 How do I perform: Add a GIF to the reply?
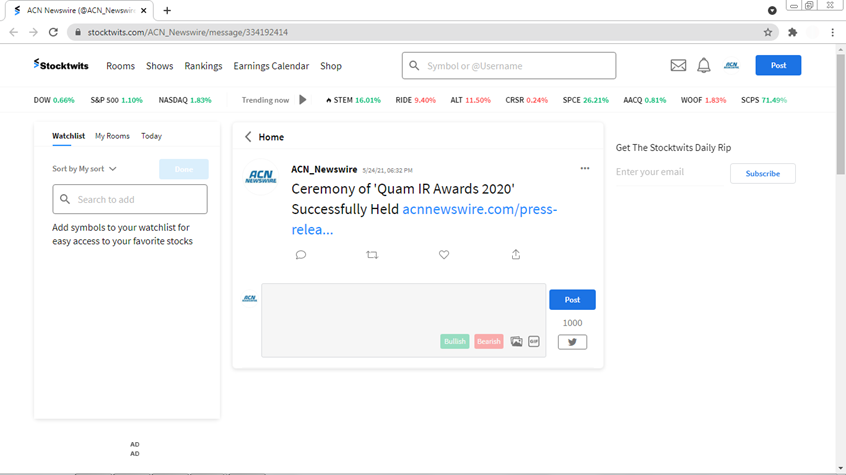click(534, 342)
